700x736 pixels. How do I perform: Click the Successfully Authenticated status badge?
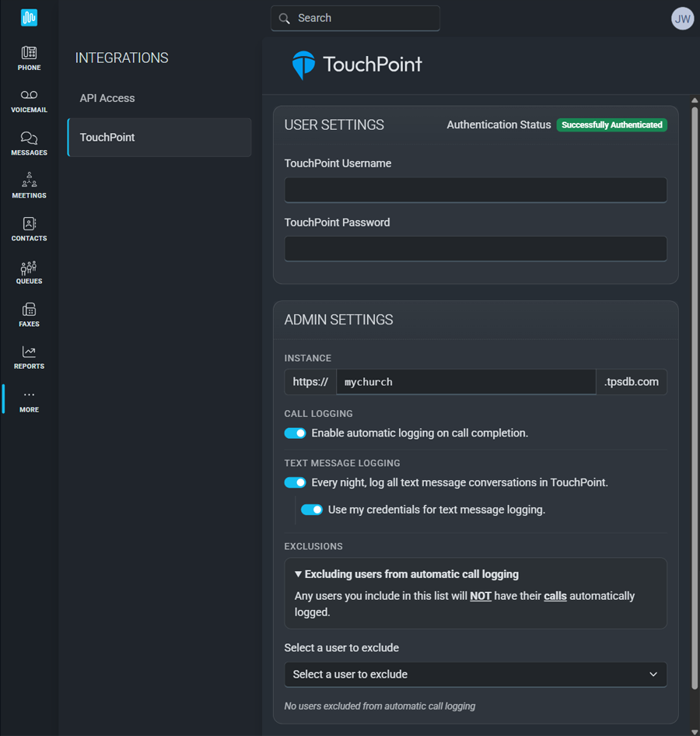(612, 124)
